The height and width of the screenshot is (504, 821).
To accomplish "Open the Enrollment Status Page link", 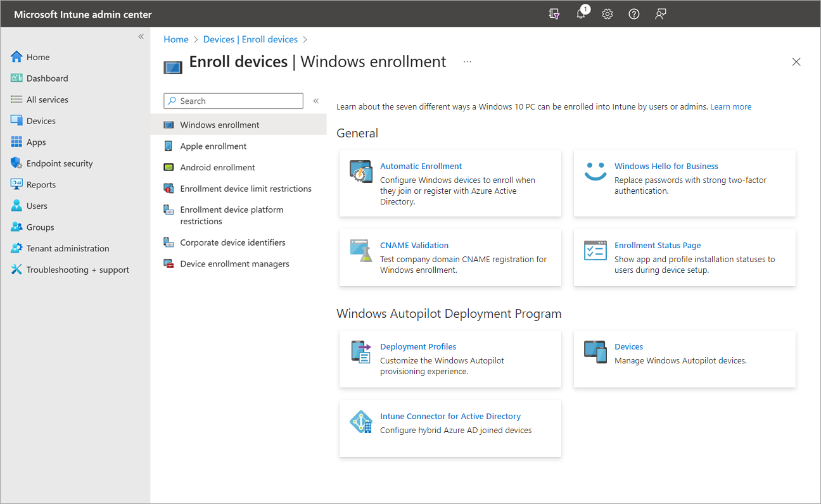I will click(658, 245).
